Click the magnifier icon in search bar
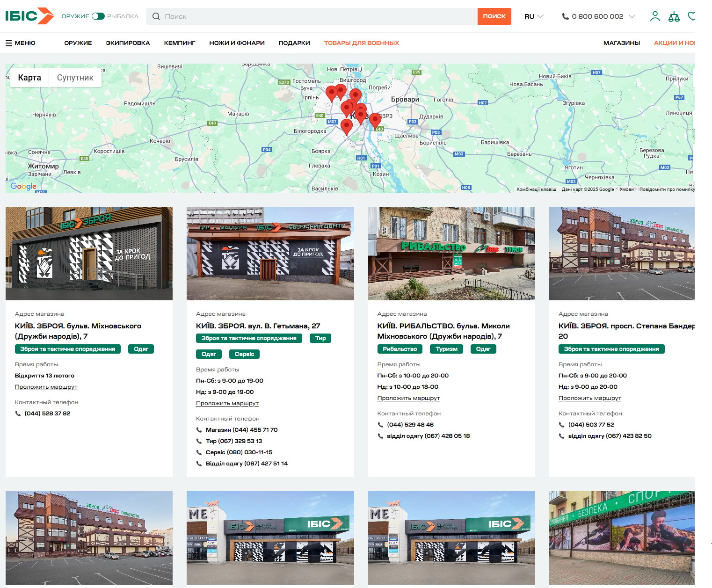Image resolution: width=712 pixels, height=588 pixels. click(156, 16)
